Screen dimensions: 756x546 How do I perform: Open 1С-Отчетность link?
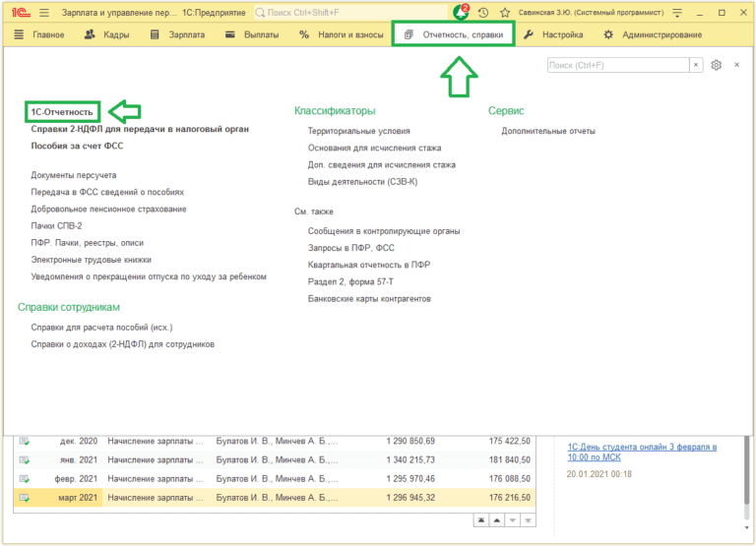click(62, 112)
